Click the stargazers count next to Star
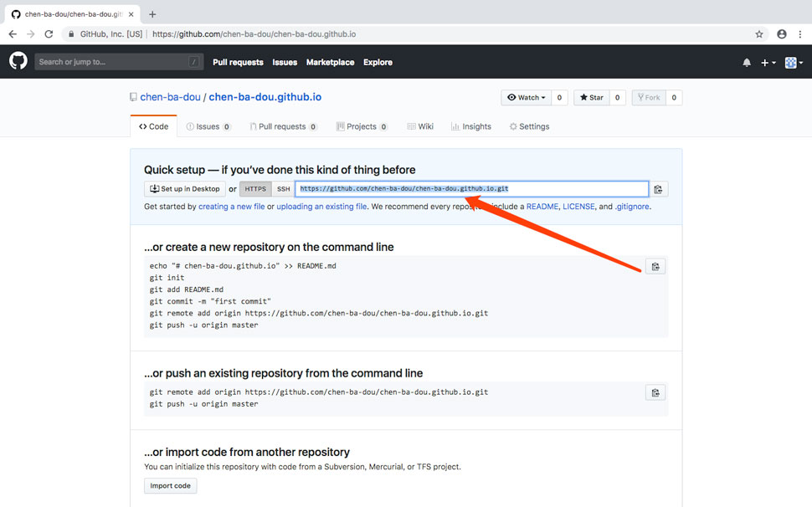 pyautogui.click(x=617, y=98)
